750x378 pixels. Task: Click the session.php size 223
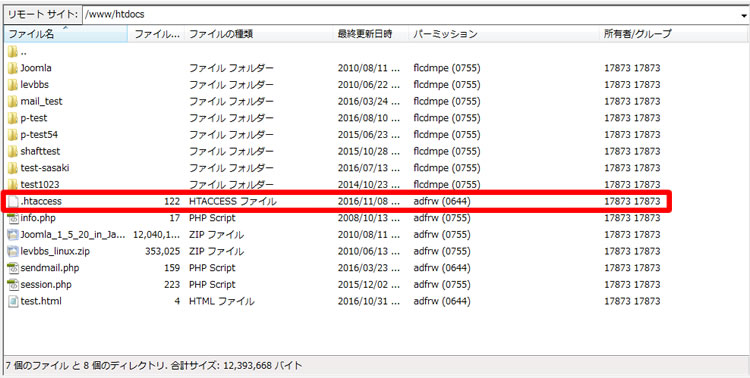coord(172,285)
